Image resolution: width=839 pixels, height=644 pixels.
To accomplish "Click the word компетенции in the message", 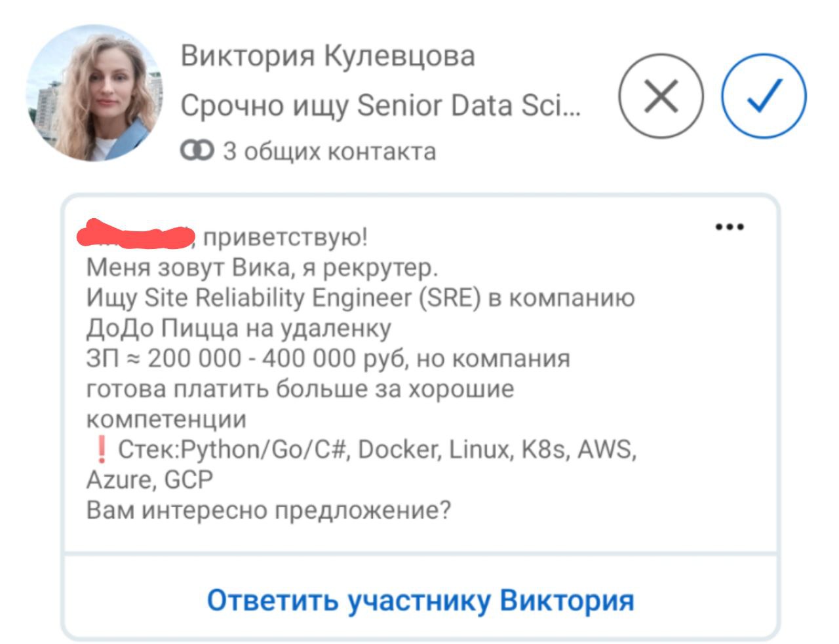I will click(x=166, y=419).
